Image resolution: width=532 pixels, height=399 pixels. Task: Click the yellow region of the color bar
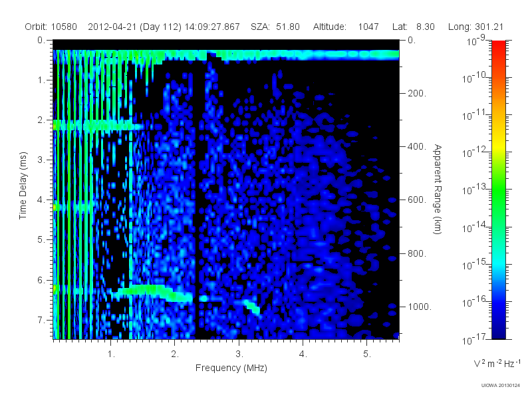click(498, 146)
